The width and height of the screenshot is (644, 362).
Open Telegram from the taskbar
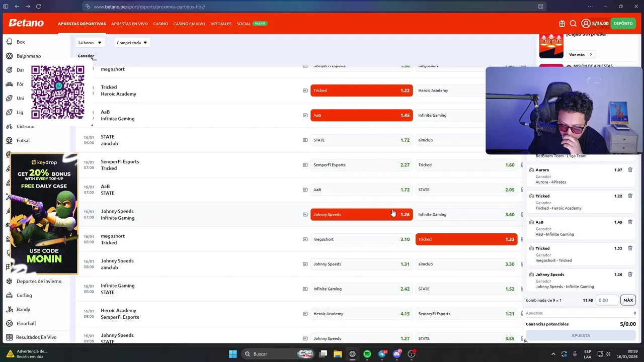click(382, 354)
